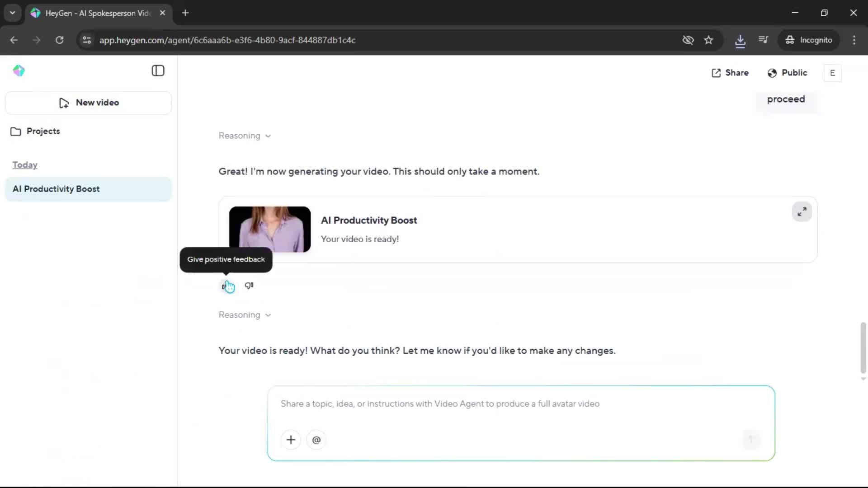Viewport: 868px width, 488px height.
Task: Click the bookmark star icon
Action: (708, 40)
